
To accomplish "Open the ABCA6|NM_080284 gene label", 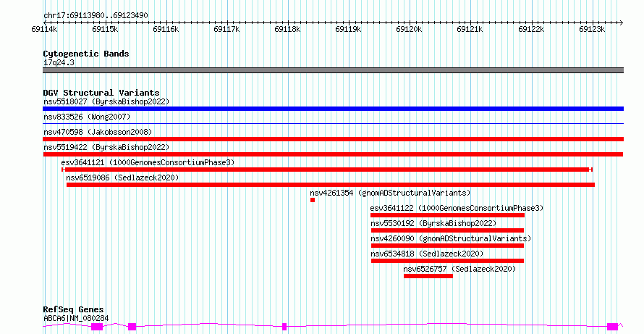I will [76, 318].
